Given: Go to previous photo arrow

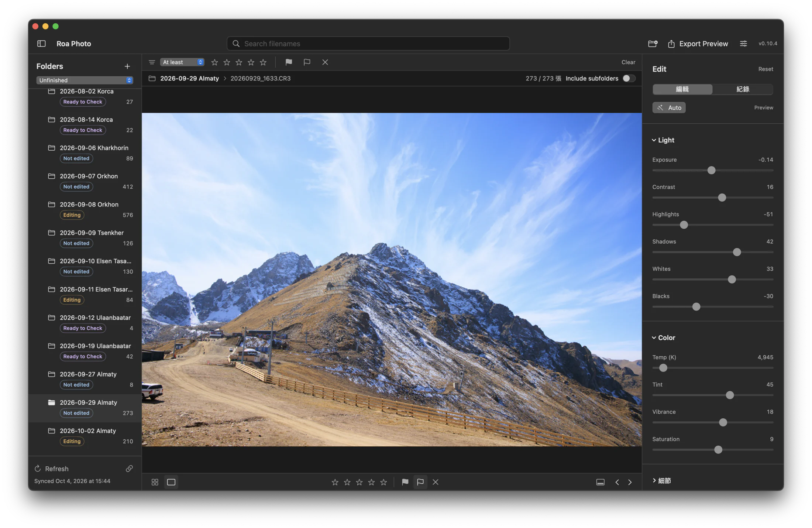Looking at the screenshot, I should point(617,482).
